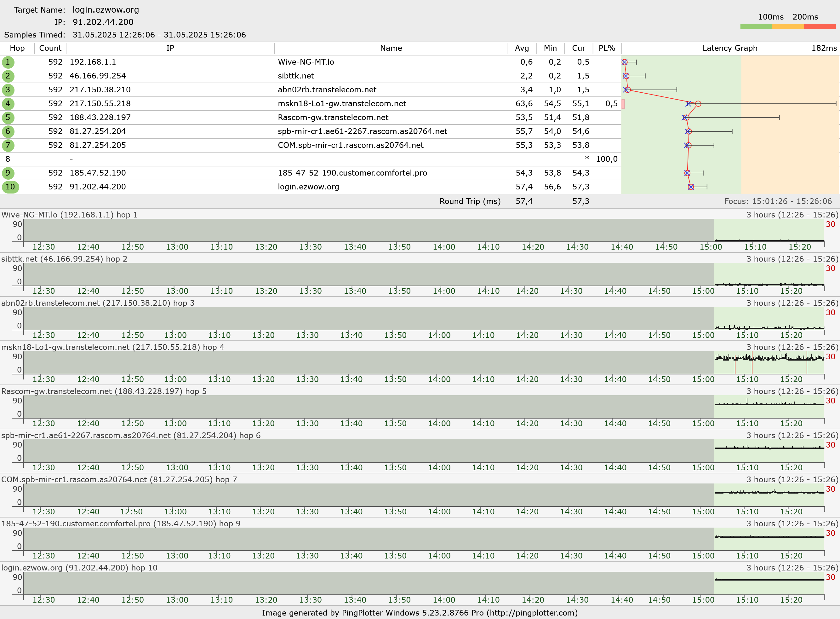Click the 3 hours label on hop 1 timeline
Screen dimensions: 840x619
pyautogui.click(x=792, y=215)
